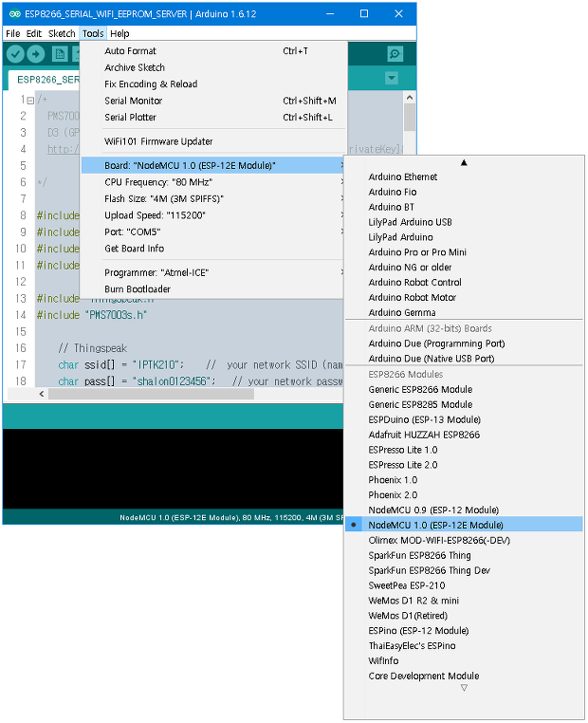
Task: Expand the Board submenu entry
Action: pos(212,165)
